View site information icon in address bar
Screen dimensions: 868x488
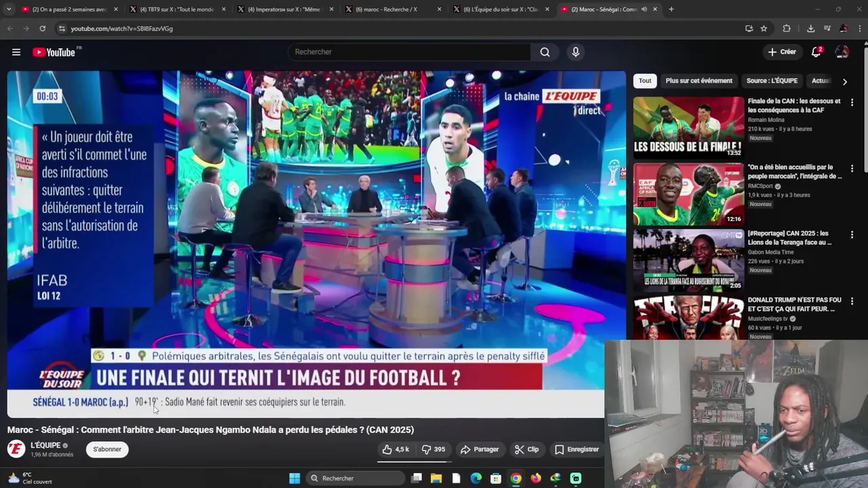pyautogui.click(x=62, y=28)
